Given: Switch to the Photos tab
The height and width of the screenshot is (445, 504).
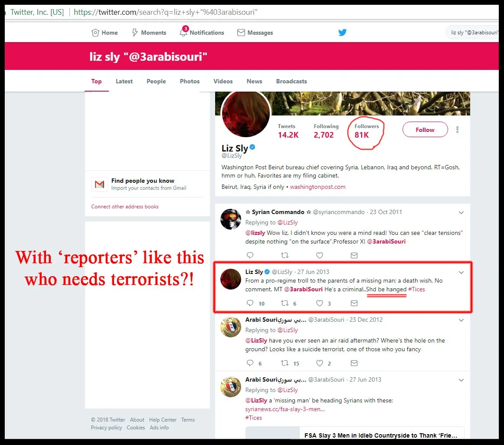Looking at the screenshot, I should click(190, 82).
